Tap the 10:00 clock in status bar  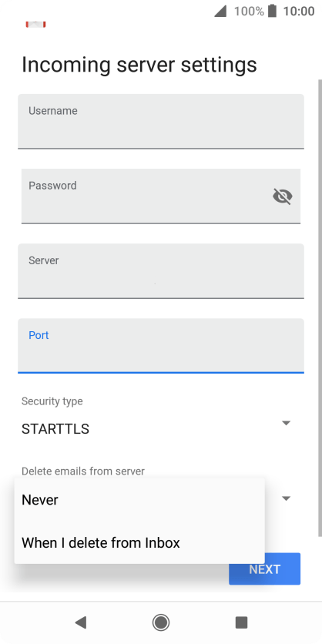299,11
